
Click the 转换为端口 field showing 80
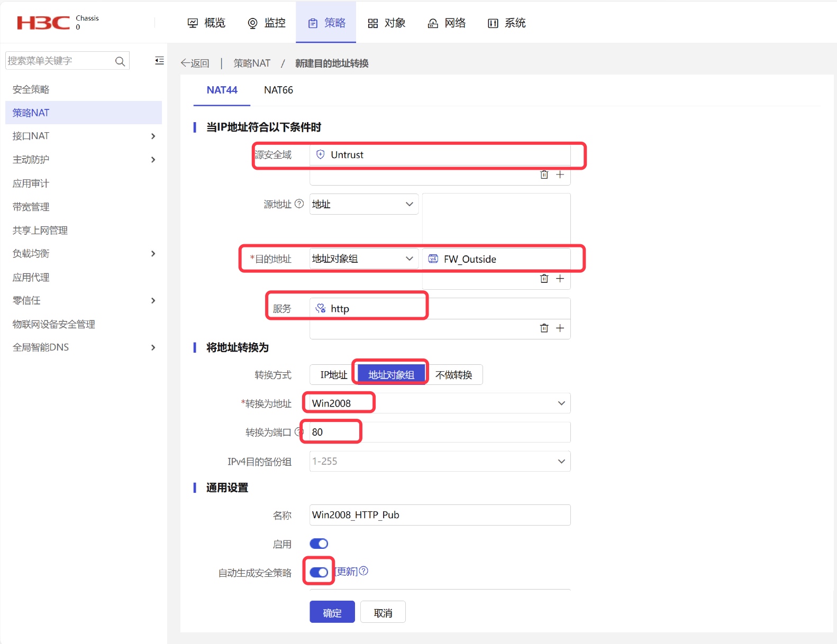(x=440, y=432)
